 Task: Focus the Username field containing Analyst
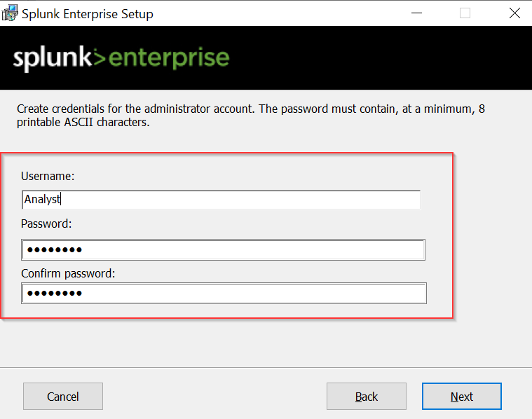(x=221, y=200)
